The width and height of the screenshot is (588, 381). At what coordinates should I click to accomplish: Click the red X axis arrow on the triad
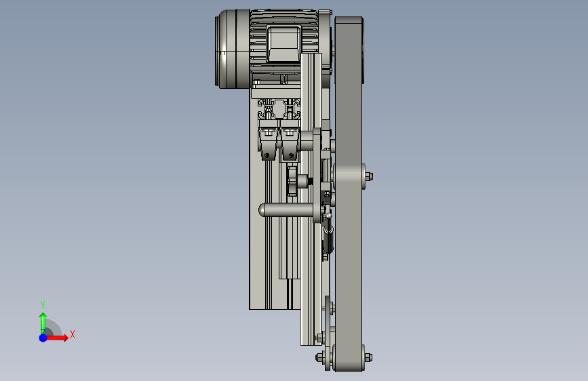[x=57, y=338]
